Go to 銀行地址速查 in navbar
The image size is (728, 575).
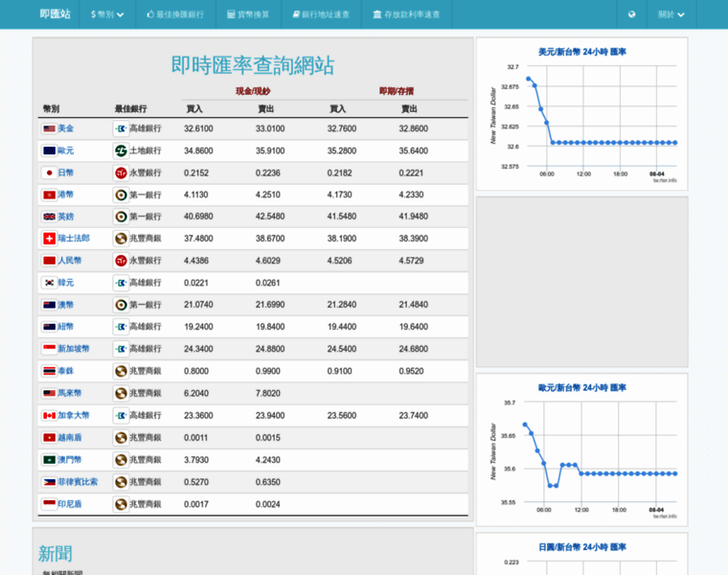tap(321, 14)
